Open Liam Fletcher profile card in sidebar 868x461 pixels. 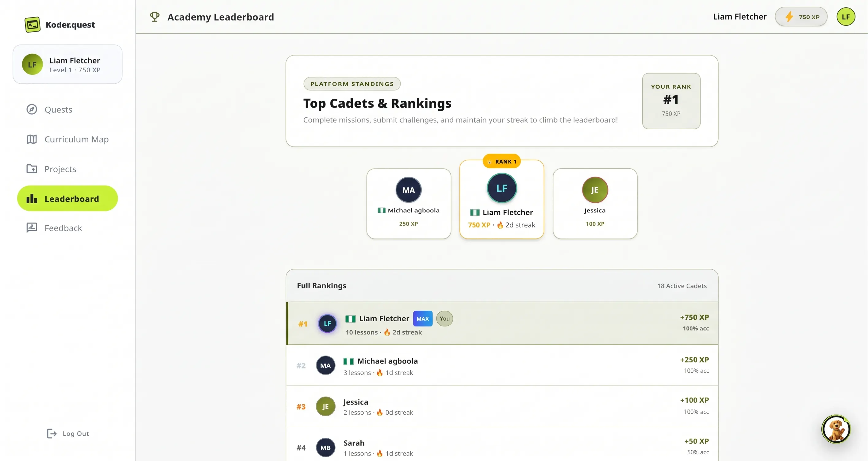(x=67, y=64)
